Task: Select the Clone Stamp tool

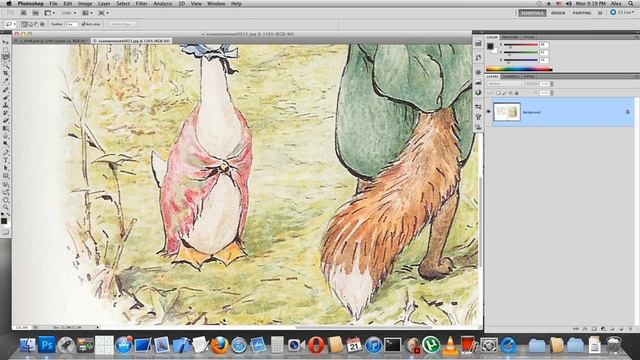Action: click(x=6, y=105)
